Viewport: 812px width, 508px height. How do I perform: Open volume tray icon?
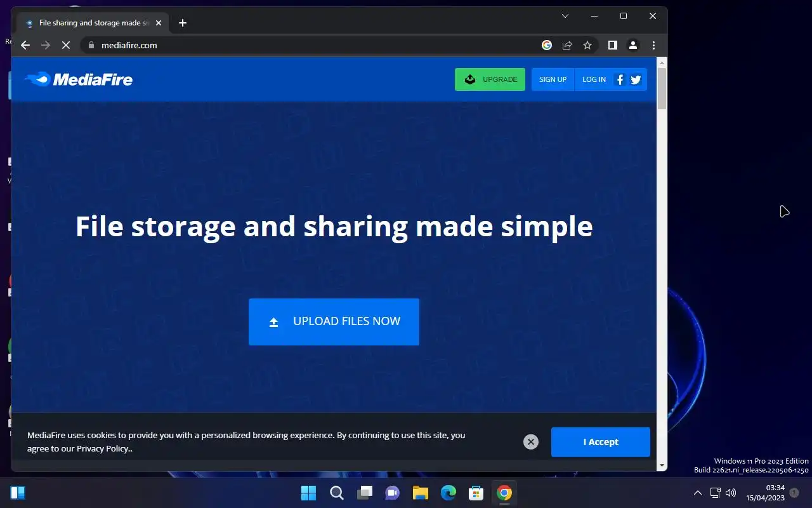point(731,493)
